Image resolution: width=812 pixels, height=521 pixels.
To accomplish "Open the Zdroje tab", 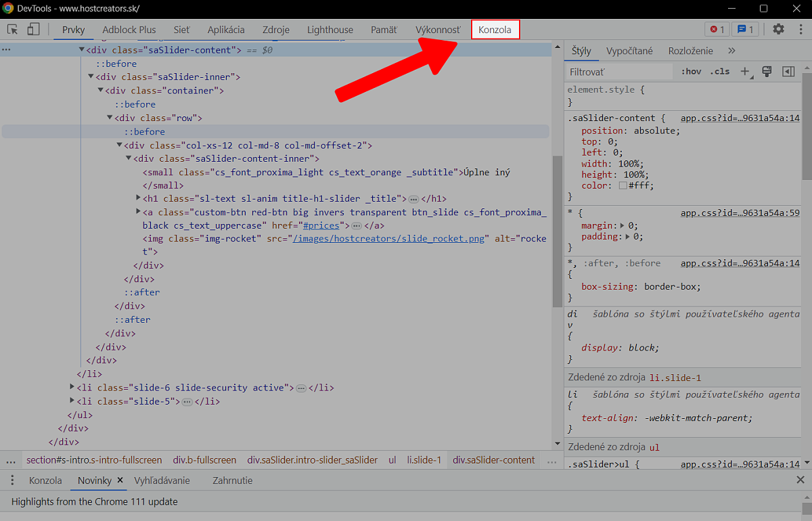I will pos(275,30).
